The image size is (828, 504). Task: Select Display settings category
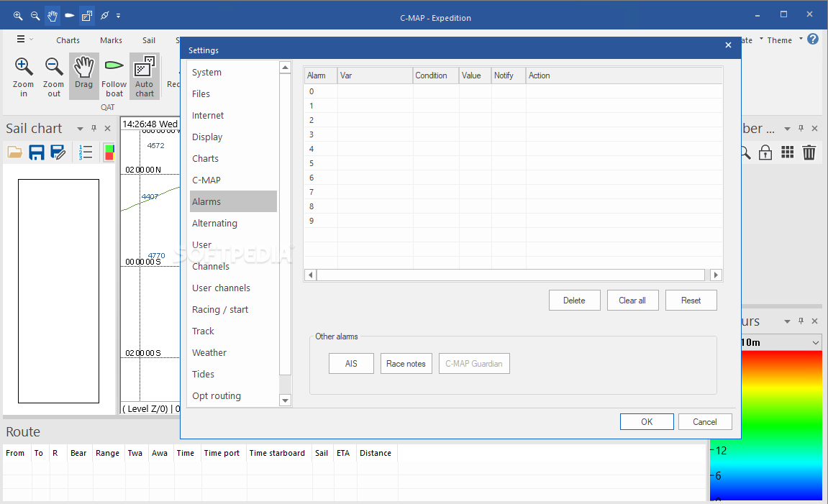click(233, 137)
